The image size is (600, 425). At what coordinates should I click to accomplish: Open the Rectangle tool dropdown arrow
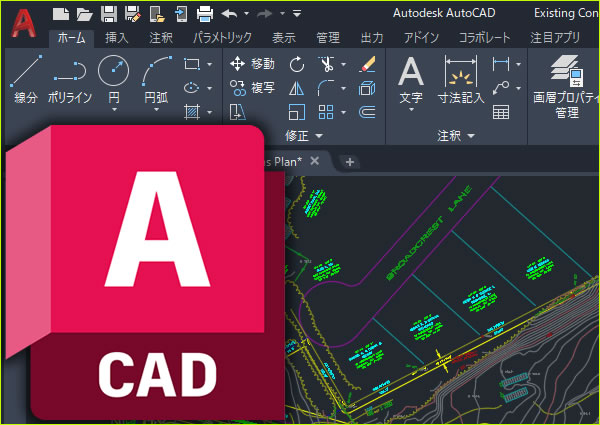[210, 64]
